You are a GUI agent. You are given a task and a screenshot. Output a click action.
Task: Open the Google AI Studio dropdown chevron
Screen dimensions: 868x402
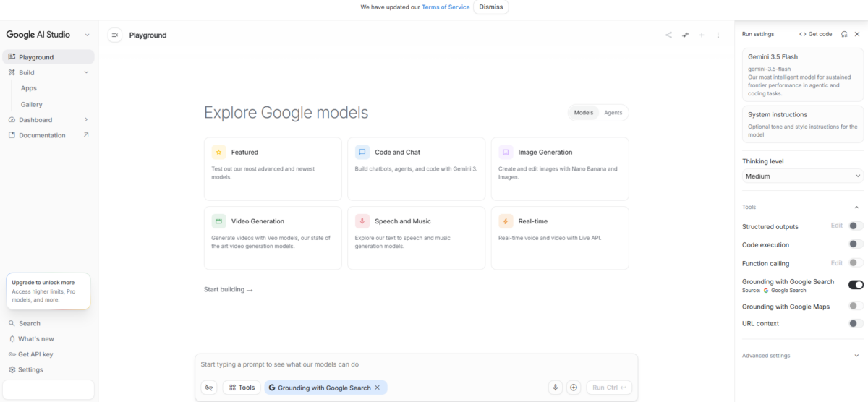(87, 34)
